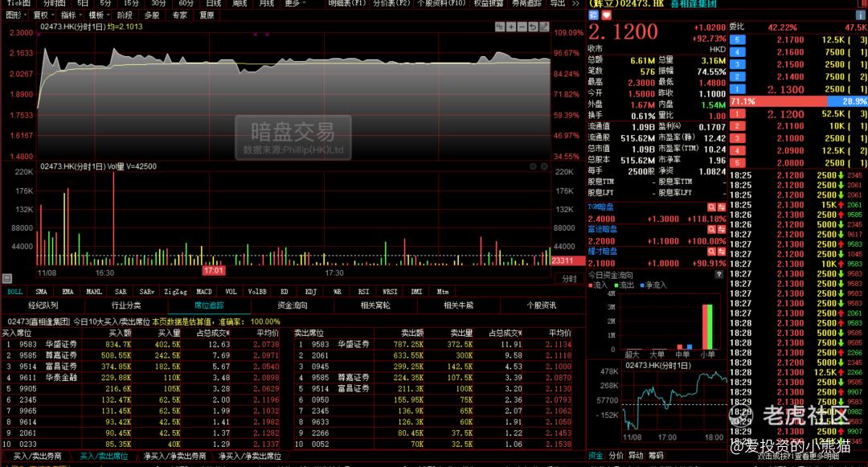Open the 复权 dropdown
The height and width of the screenshot is (467, 868).
pos(43,15)
